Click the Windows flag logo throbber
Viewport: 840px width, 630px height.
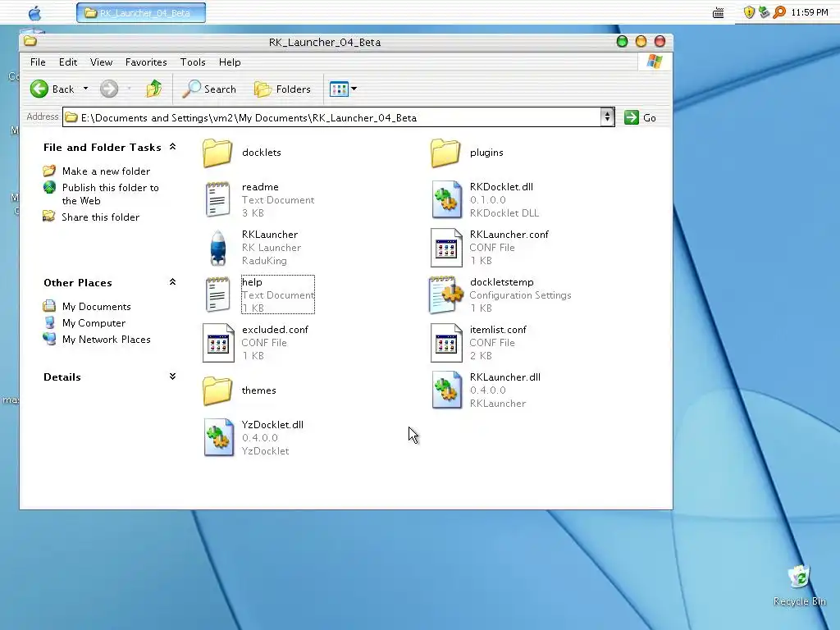coord(654,62)
